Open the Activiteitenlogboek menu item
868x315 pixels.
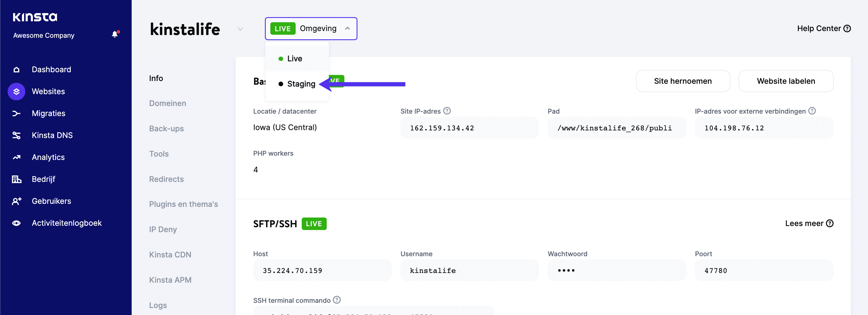(67, 223)
